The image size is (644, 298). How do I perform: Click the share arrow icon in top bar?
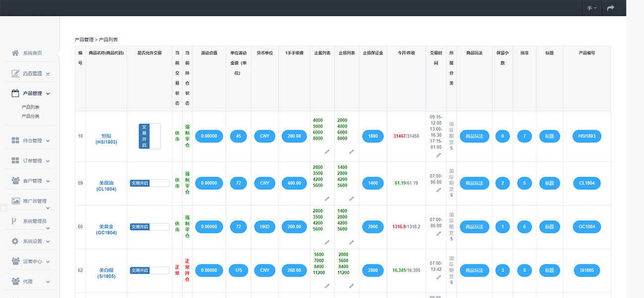click(x=610, y=8)
